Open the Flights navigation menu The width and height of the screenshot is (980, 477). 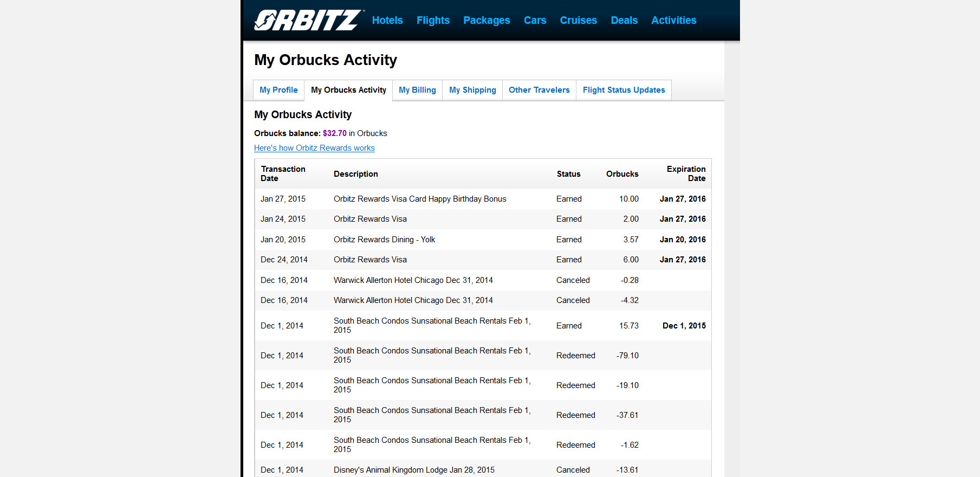(433, 21)
